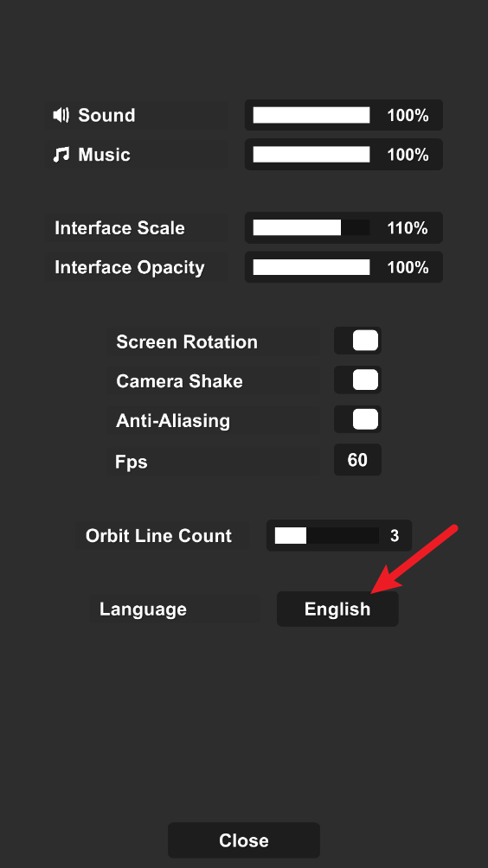Image resolution: width=488 pixels, height=868 pixels.
Task: Adjust the Sound volume slider
Action: 311,115
